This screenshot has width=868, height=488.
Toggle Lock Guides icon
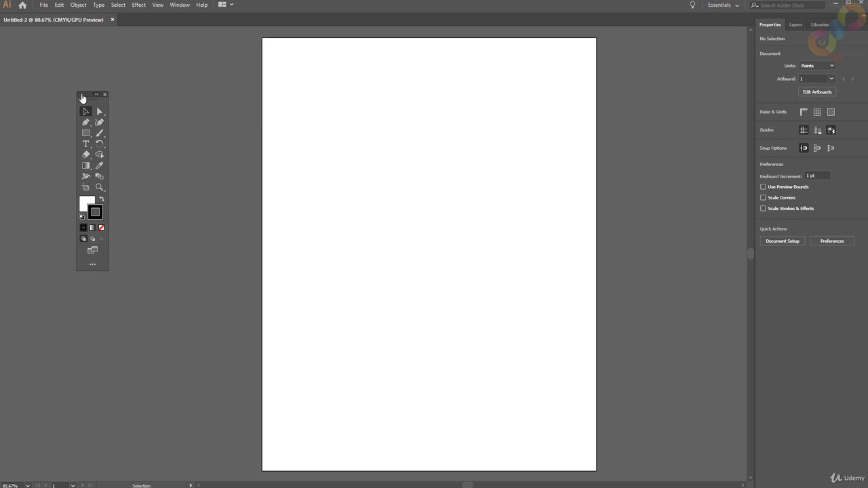pos(817,130)
